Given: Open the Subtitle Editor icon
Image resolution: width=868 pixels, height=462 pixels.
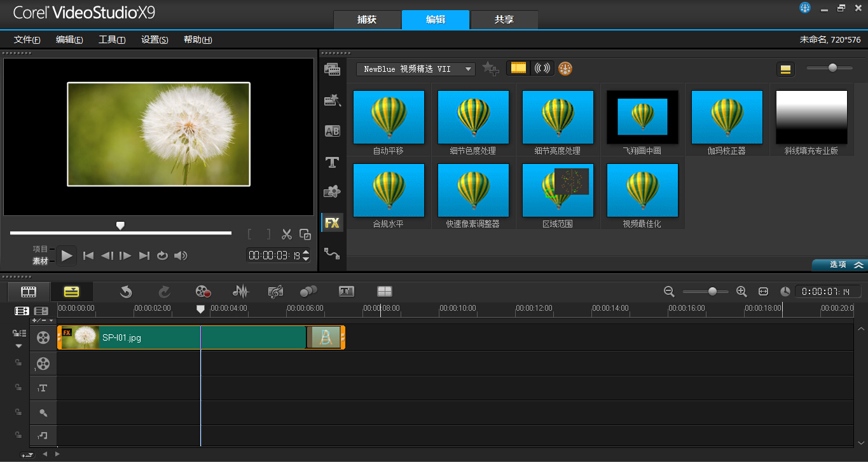Looking at the screenshot, I should click(x=346, y=292).
